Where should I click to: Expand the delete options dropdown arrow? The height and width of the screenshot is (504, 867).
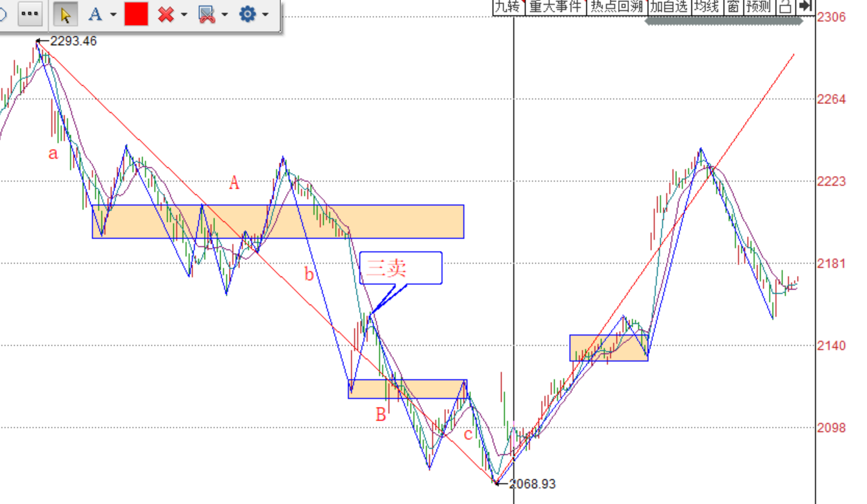(184, 15)
